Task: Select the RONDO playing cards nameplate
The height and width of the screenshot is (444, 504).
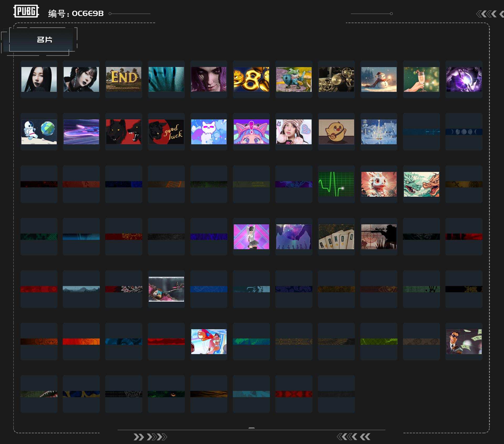Action: coord(336,237)
